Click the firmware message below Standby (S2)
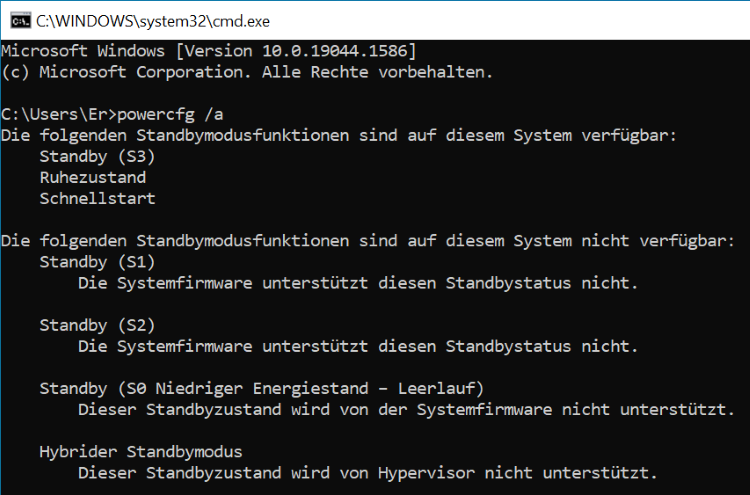The height and width of the screenshot is (495, 750). 357,346
